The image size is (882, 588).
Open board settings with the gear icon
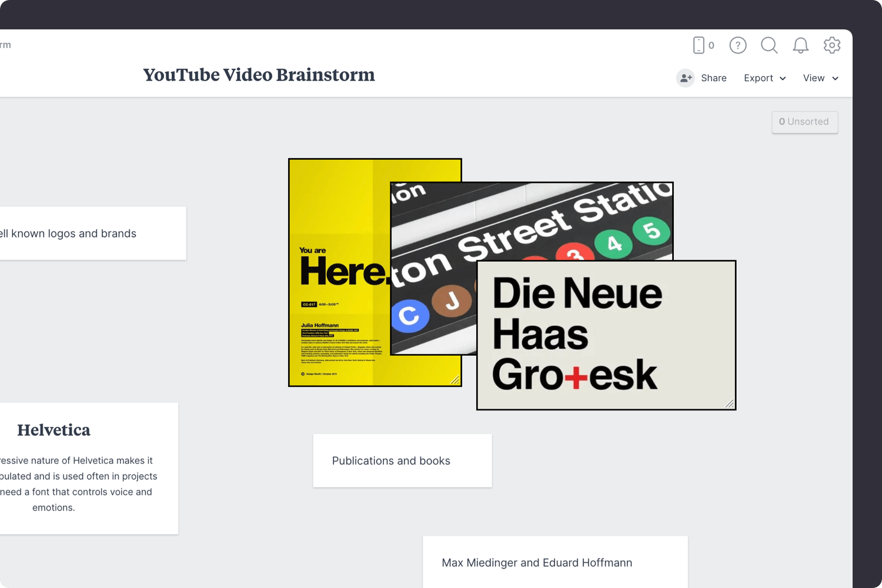832,45
